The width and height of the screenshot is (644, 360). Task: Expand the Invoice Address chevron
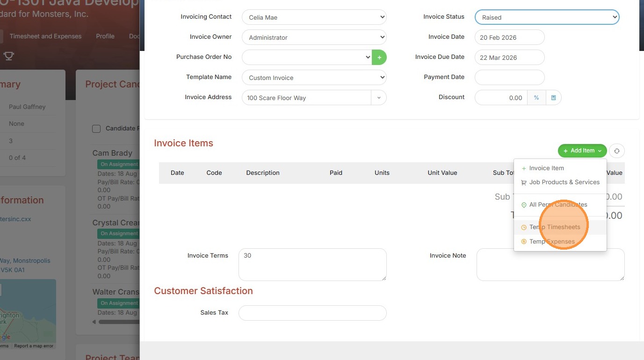[379, 98]
